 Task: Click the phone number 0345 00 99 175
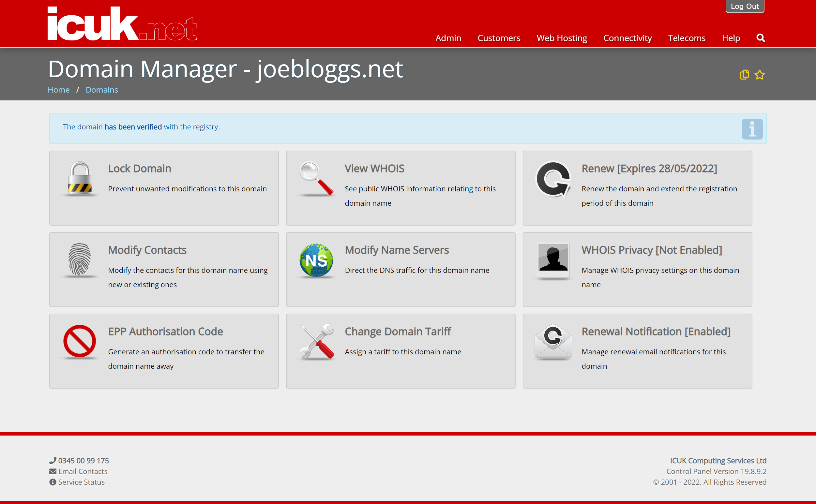click(83, 461)
